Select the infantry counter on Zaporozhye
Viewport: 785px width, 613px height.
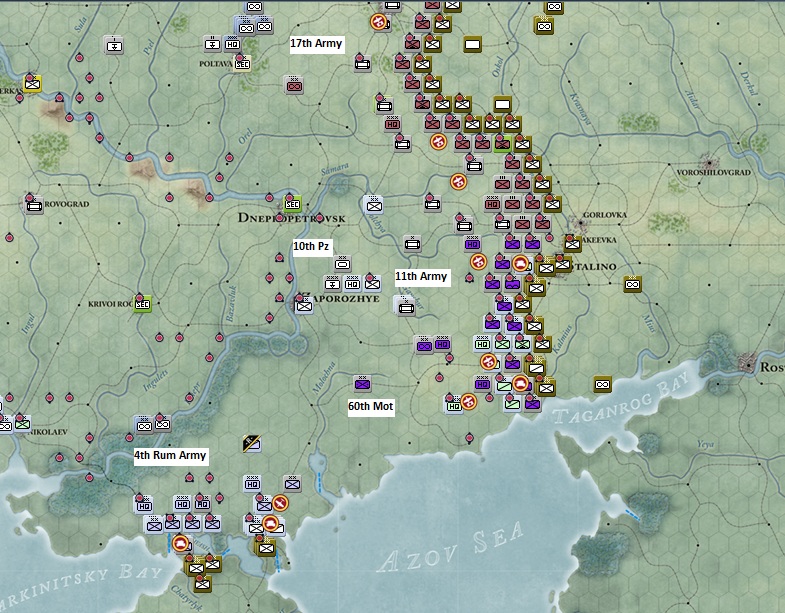[303, 305]
